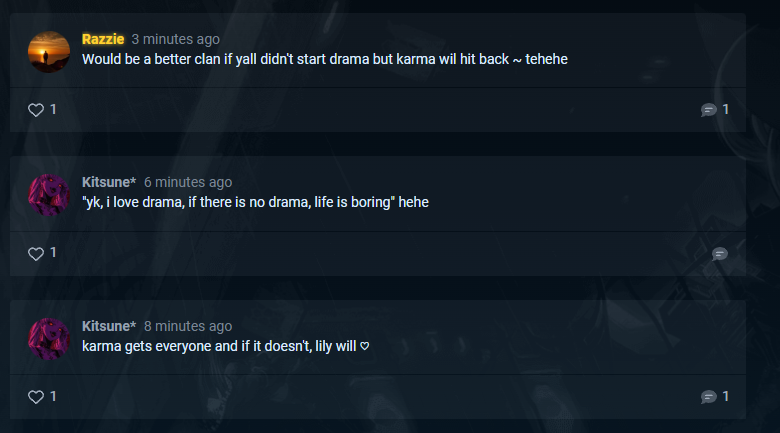Like Razzie's post with the heart icon
This screenshot has height=433, width=780.
pos(36,109)
